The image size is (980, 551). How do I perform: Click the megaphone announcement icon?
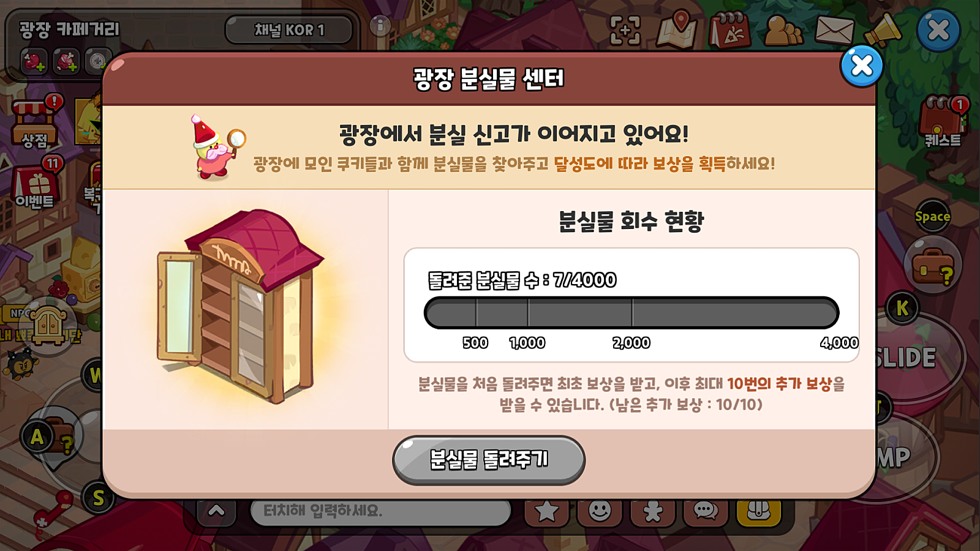coord(883,29)
